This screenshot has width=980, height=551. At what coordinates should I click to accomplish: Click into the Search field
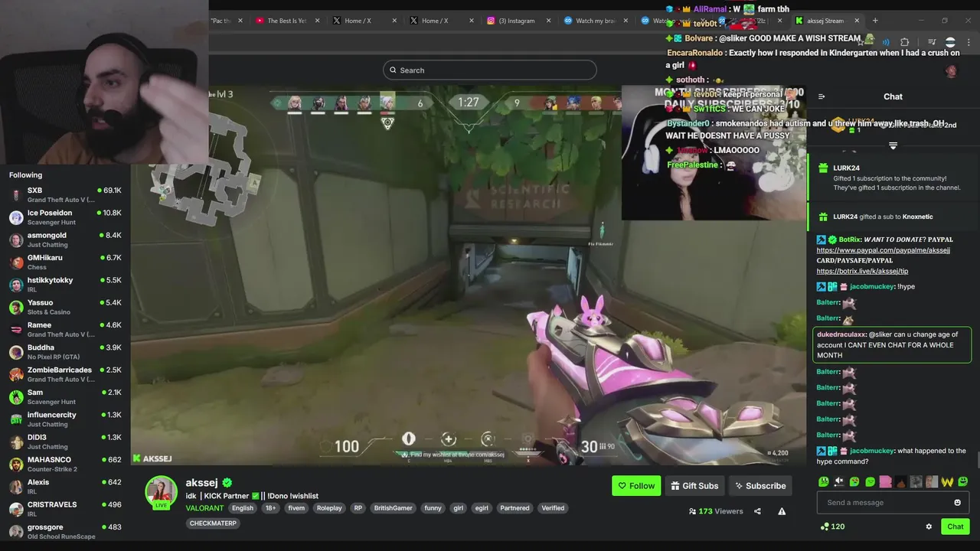pyautogui.click(x=490, y=70)
